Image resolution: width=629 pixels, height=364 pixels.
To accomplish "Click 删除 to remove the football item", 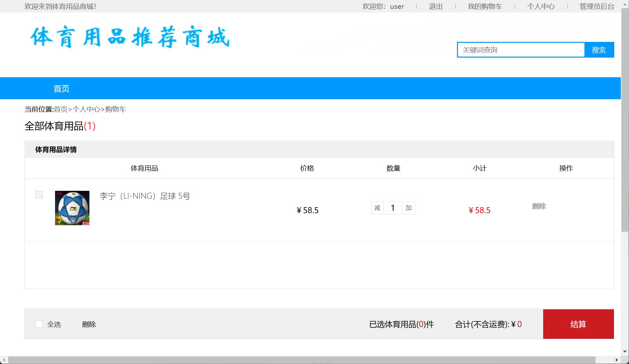I will 540,206.
